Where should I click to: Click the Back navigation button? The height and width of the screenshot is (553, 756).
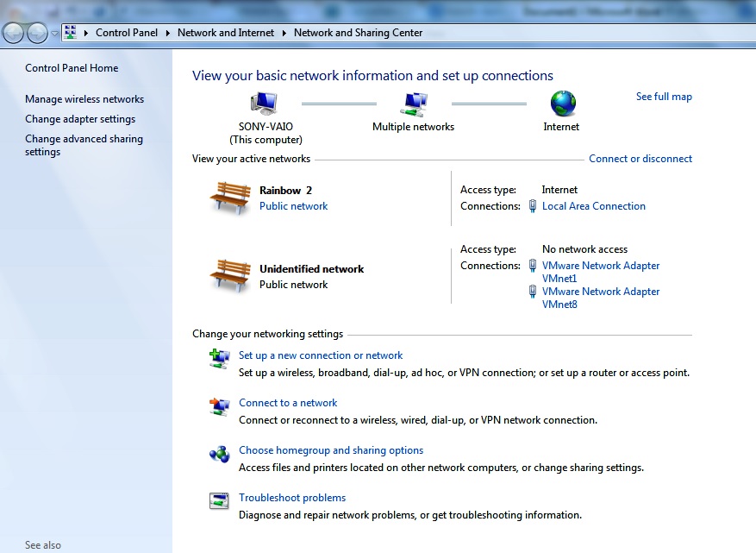point(14,33)
